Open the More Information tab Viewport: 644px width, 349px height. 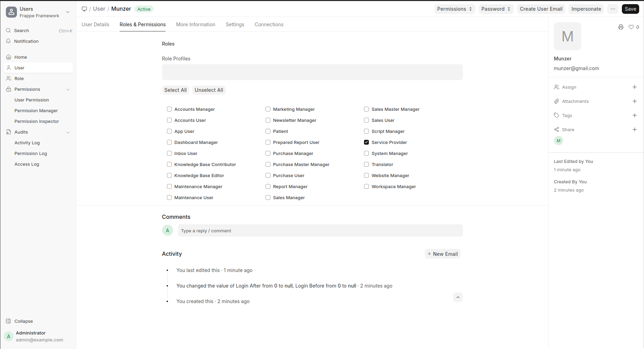pos(196,25)
